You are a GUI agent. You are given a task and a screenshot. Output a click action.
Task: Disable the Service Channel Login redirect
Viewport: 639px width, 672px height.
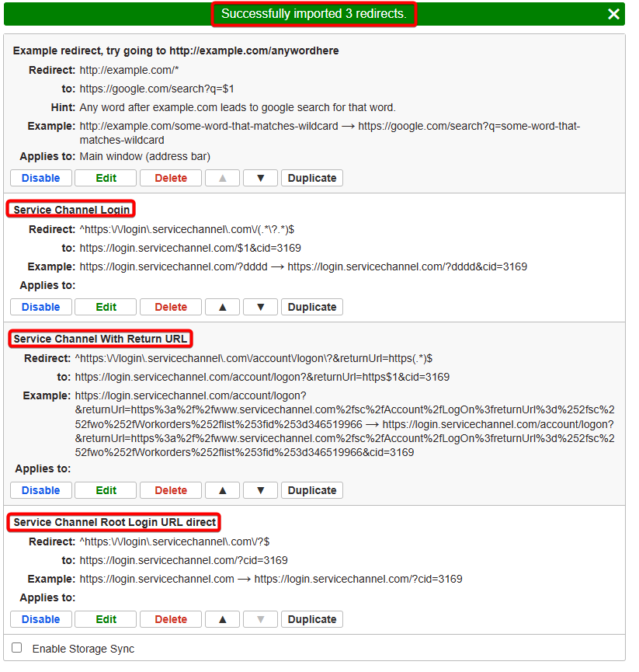click(x=40, y=307)
